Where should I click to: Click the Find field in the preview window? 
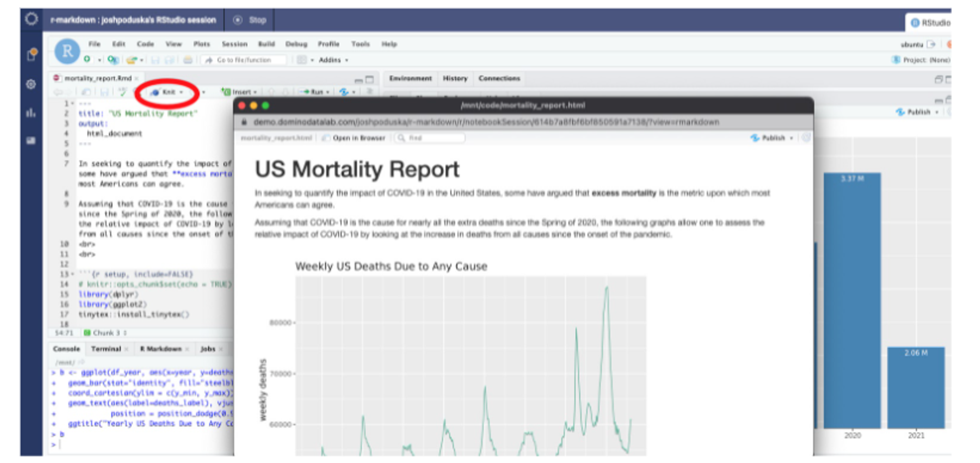(431, 138)
